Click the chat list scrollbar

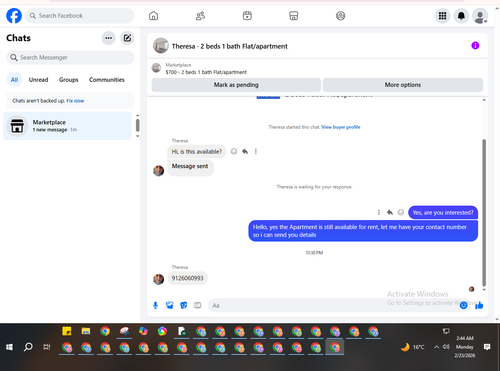137,126
